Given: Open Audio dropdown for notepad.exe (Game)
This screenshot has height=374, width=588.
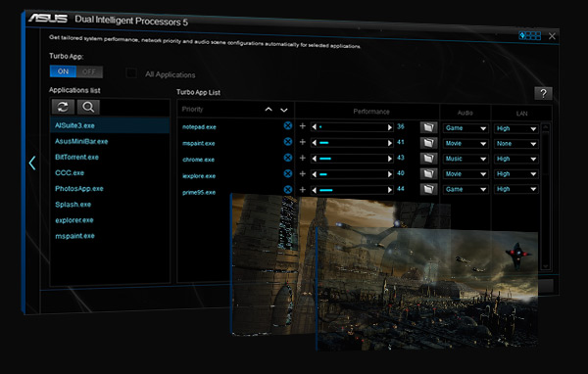Looking at the screenshot, I should 465,128.
